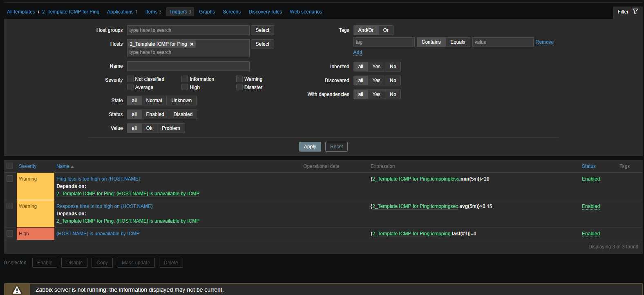Click the Mass update button

point(136,263)
